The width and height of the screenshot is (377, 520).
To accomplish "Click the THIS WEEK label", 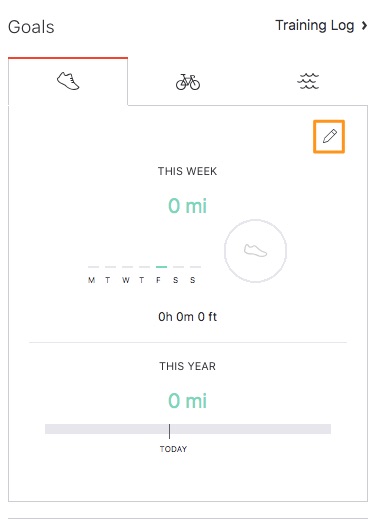I will click(x=187, y=171).
